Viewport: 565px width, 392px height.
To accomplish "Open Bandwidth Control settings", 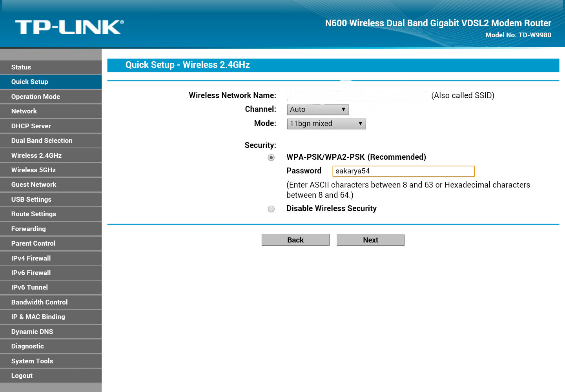I will tap(51, 302).
